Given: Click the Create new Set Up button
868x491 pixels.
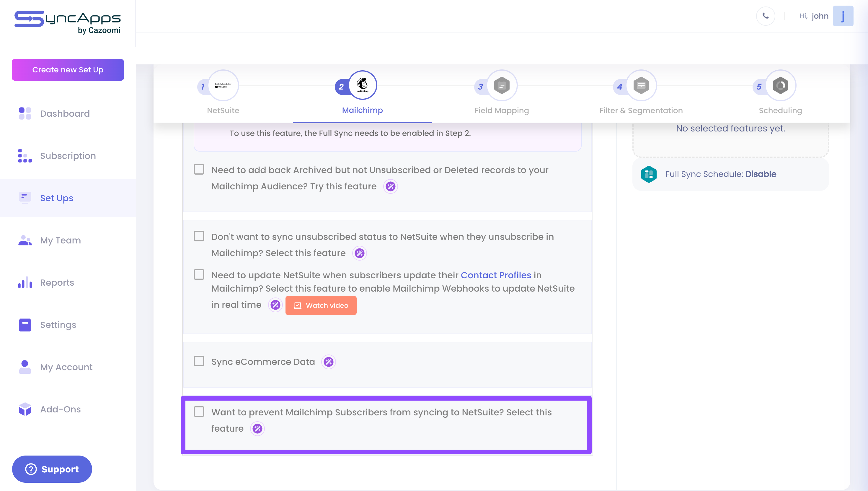Looking at the screenshot, I should [68, 70].
